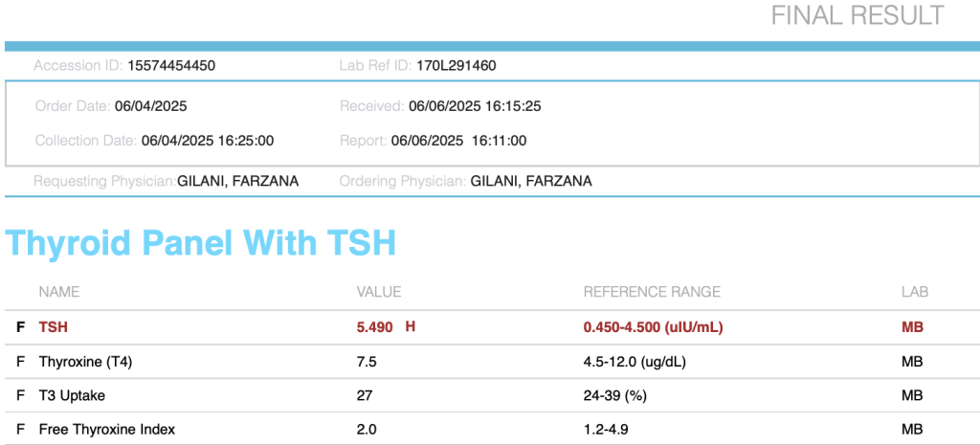The image size is (980, 445).
Task: Click Received timestamp 06/06/2025 16:15:25
Action: 475,106
